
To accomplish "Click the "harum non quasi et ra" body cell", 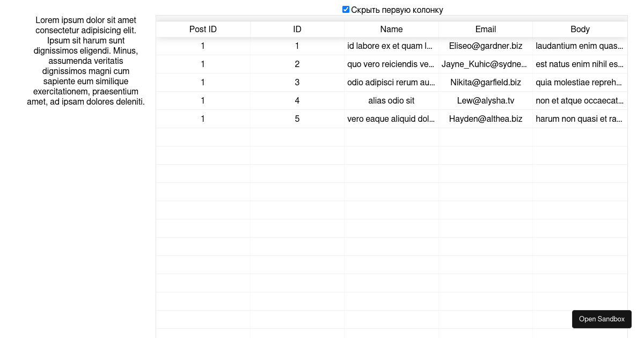I will pyautogui.click(x=580, y=119).
